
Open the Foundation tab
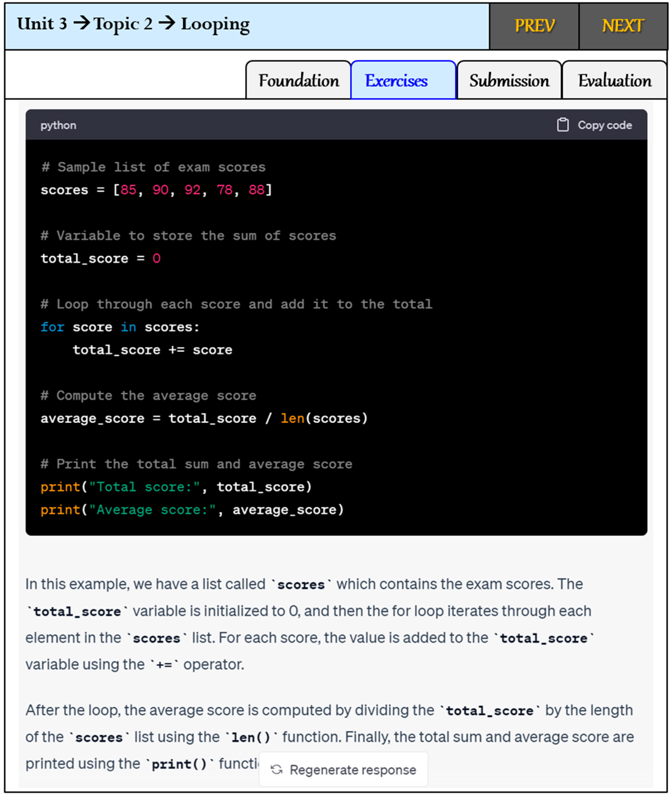[x=299, y=81]
